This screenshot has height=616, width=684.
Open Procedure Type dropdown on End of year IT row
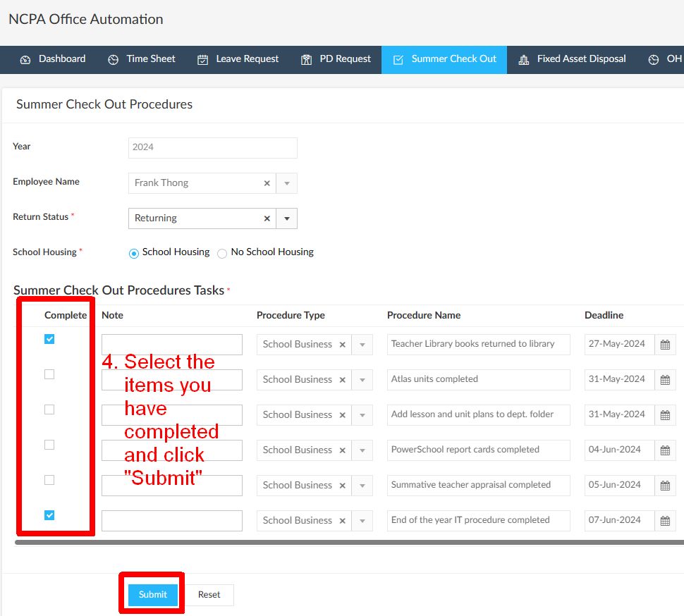[x=362, y=521]
